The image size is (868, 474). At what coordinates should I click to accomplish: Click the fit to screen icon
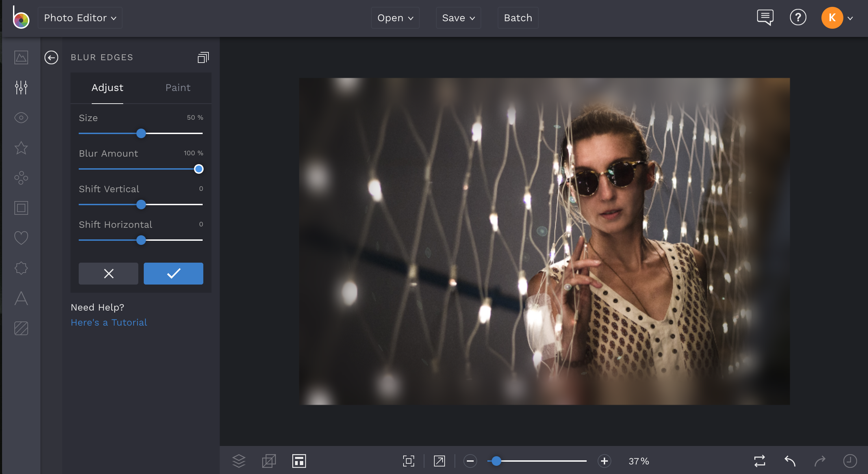[x=409, y=461]
